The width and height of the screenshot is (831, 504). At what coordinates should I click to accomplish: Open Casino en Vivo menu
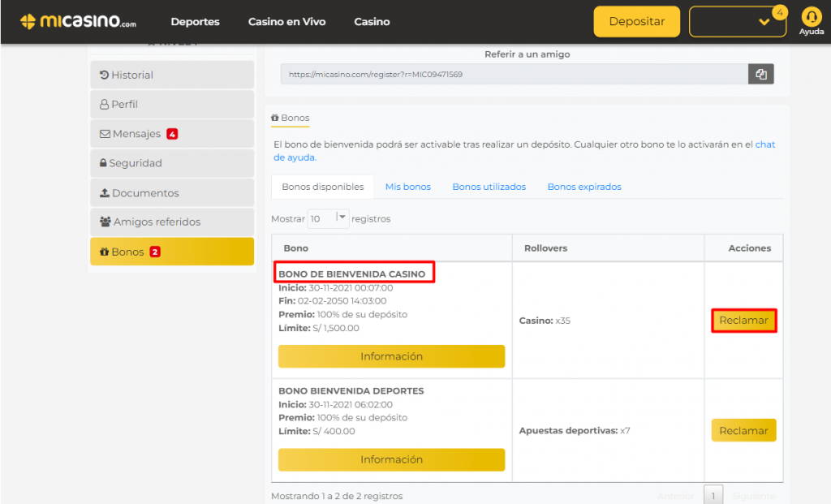coord(286,22)
